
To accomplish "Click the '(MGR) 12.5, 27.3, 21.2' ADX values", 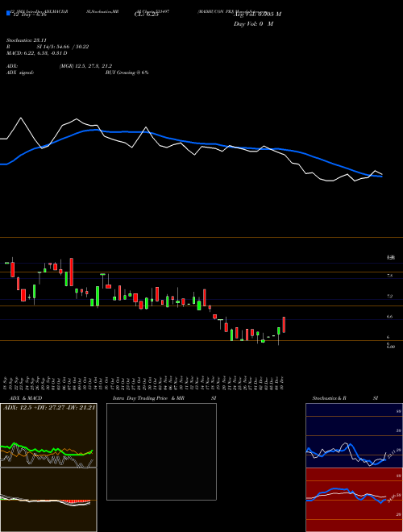I will [x=85, y=66].
